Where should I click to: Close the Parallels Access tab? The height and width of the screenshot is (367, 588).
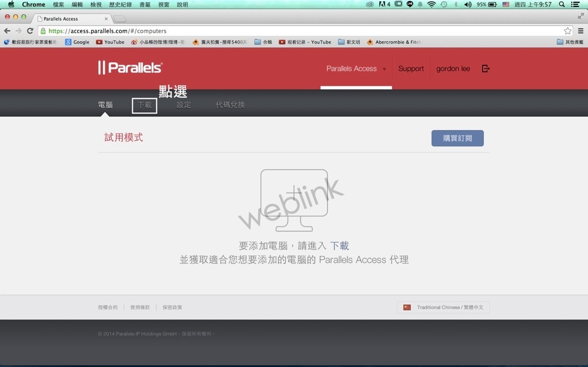click(x=106, y=18)
